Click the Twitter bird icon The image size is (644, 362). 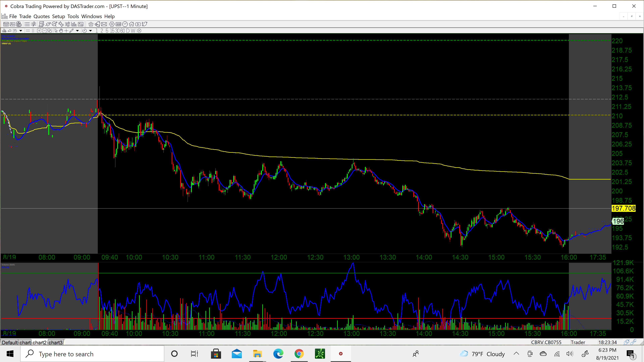point(145,24)
